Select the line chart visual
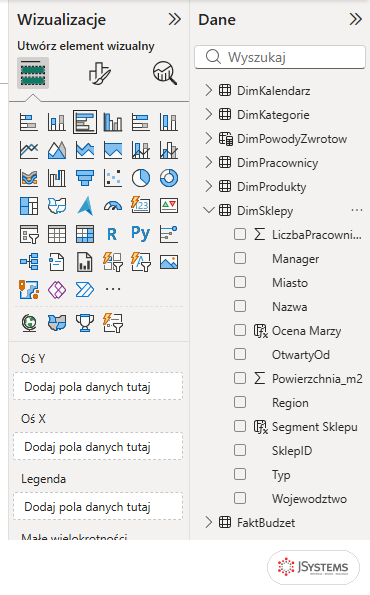370x595 pixels. click(29, 150)
